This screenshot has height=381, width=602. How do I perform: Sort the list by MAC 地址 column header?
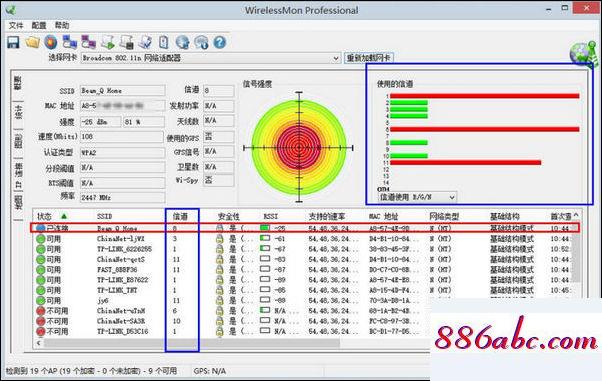tap(384, 217)
